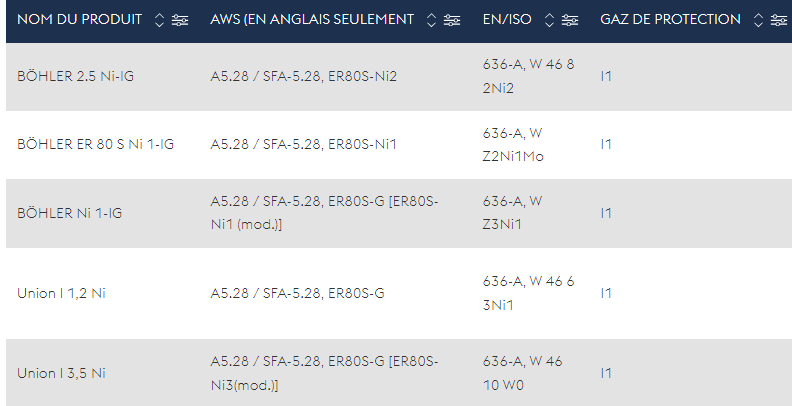The width and height of the screenshot is (792, 406).
Task: Click the EN/ISO column header label
Action: 507,20
